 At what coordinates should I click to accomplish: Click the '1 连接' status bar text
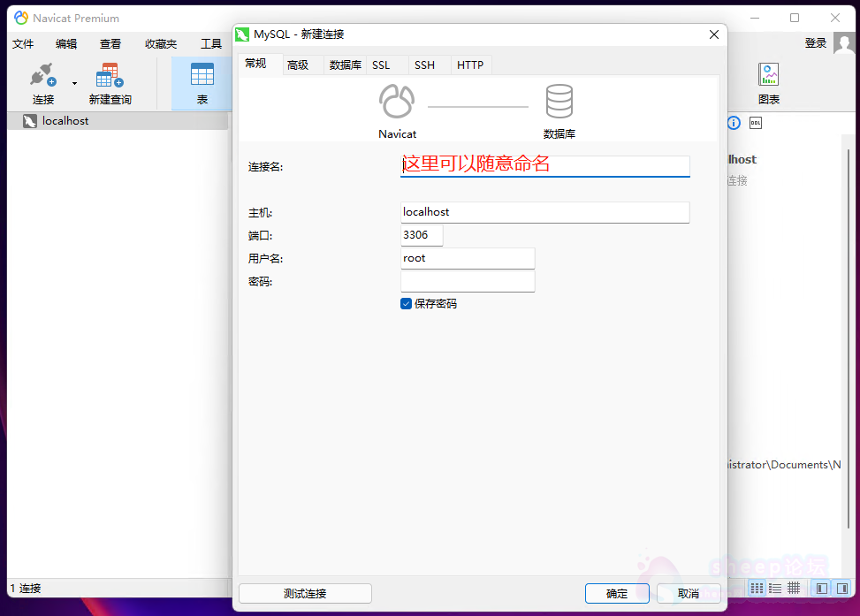[x=26, y=589]
